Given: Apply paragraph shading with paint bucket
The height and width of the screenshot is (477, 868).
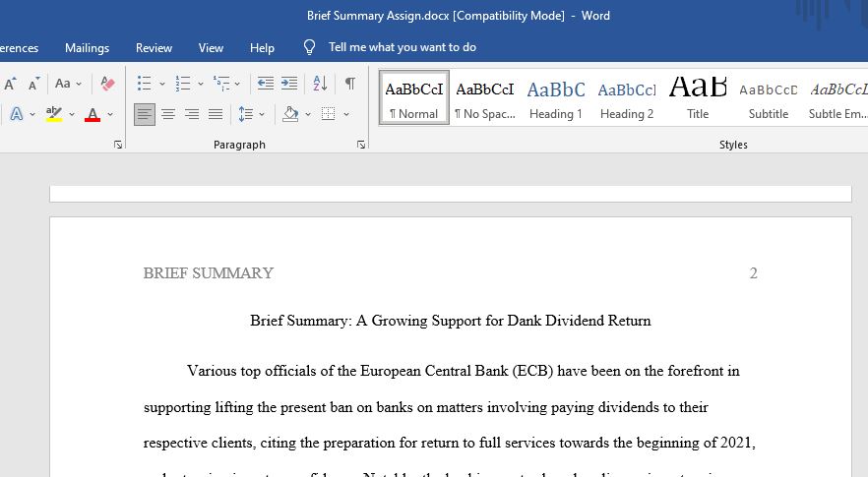Looking at the screenshot, I should click(x=290, y=114).
